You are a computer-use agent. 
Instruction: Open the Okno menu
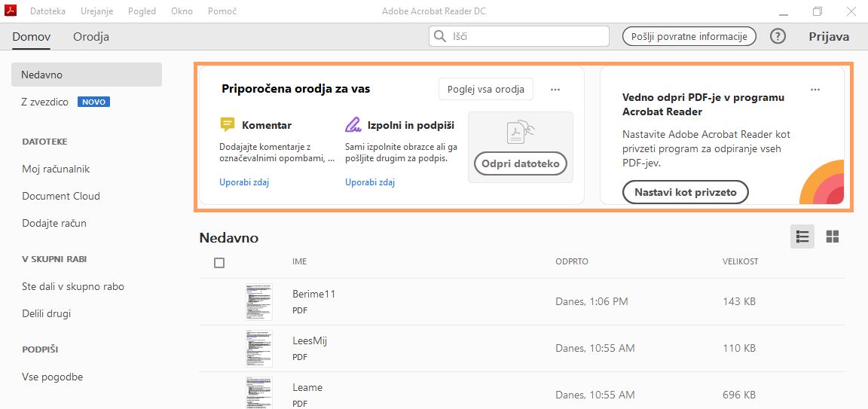pos(182,11)
